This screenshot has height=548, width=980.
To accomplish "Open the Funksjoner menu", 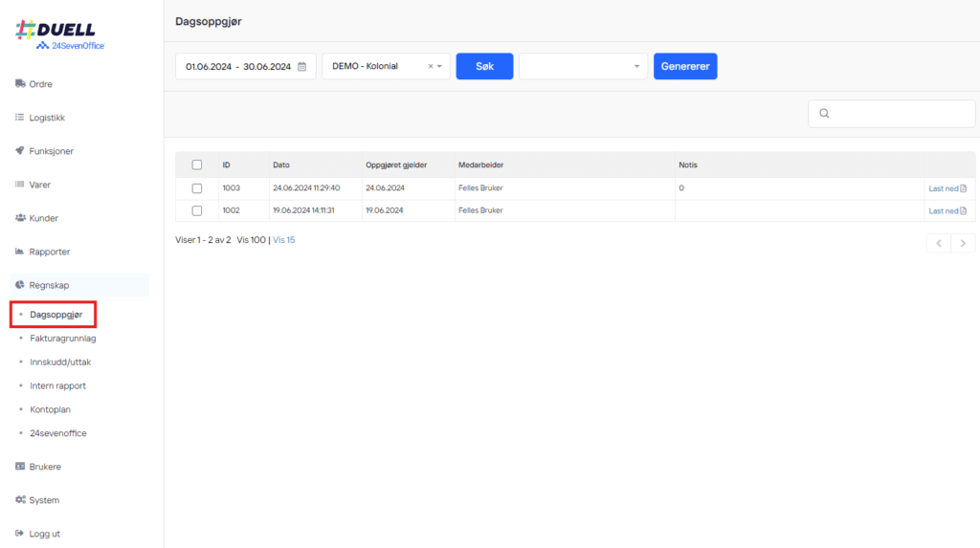I will (x=52, y=151).
